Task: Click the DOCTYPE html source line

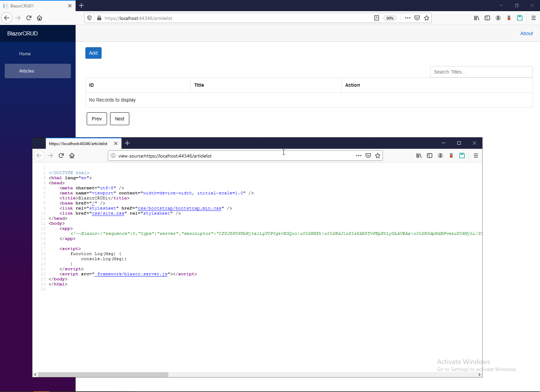Action: click(69, 173)
